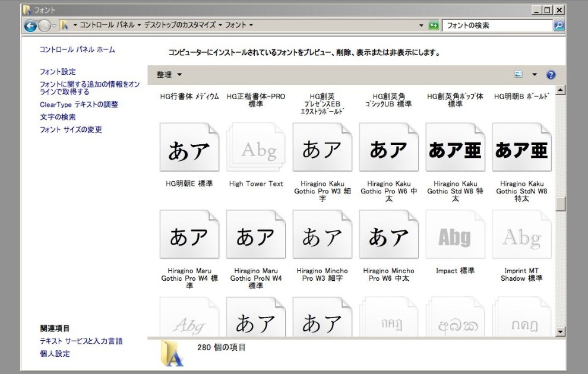Select Hiragino Maru Gothic Pro W4 font icon
The width and height of the screenshot is (588, 374).
coord(189,234)
